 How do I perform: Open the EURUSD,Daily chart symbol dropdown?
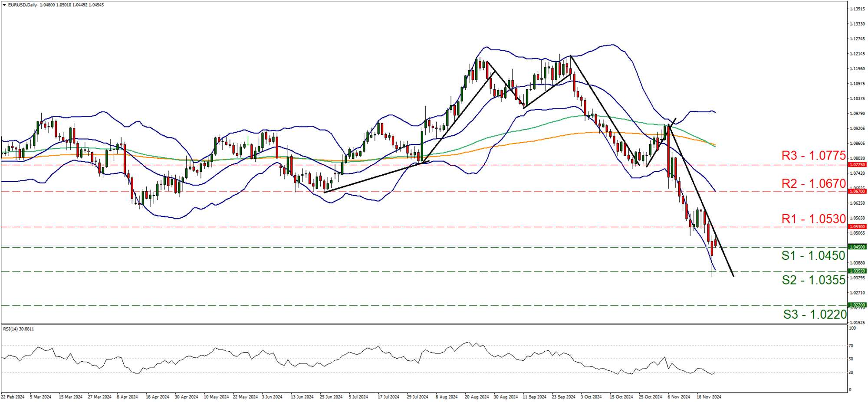[x=3, y=5]
